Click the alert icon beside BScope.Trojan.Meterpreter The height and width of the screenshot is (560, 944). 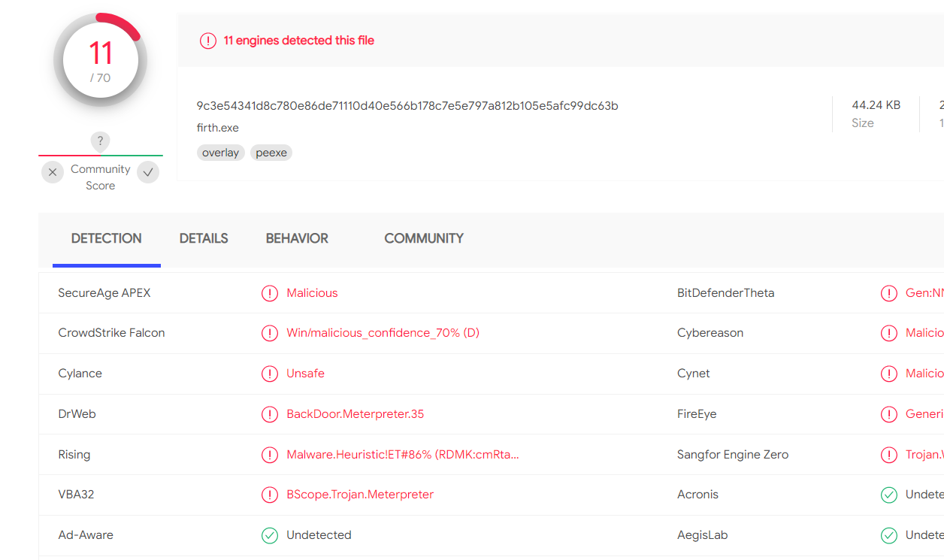tap(270, 495)
